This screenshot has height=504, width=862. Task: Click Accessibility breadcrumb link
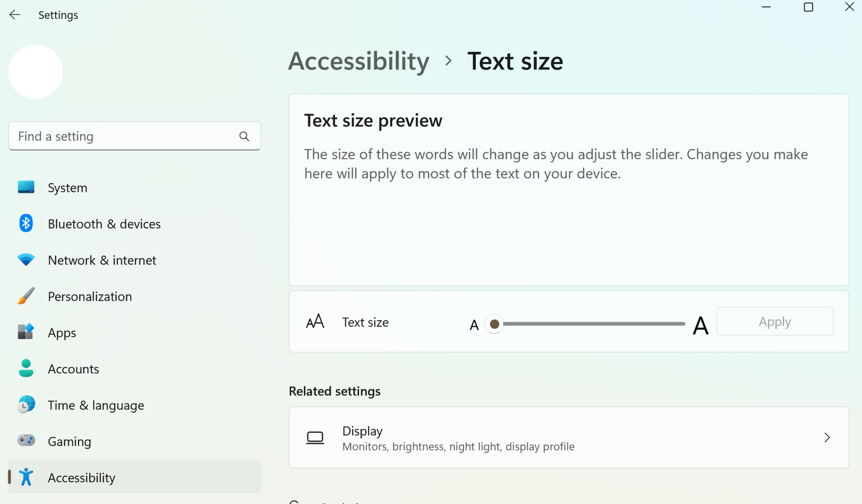click(359, 61)
